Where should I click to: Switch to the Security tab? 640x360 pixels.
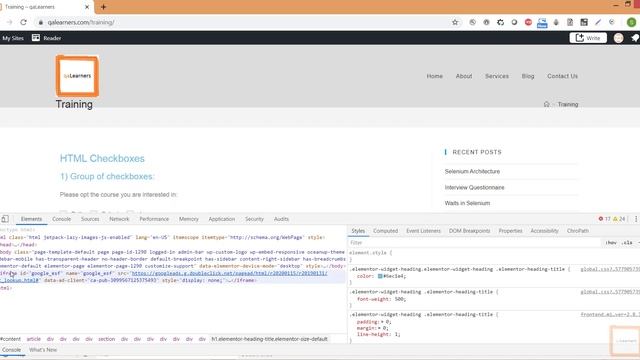(x=254, y=219)
